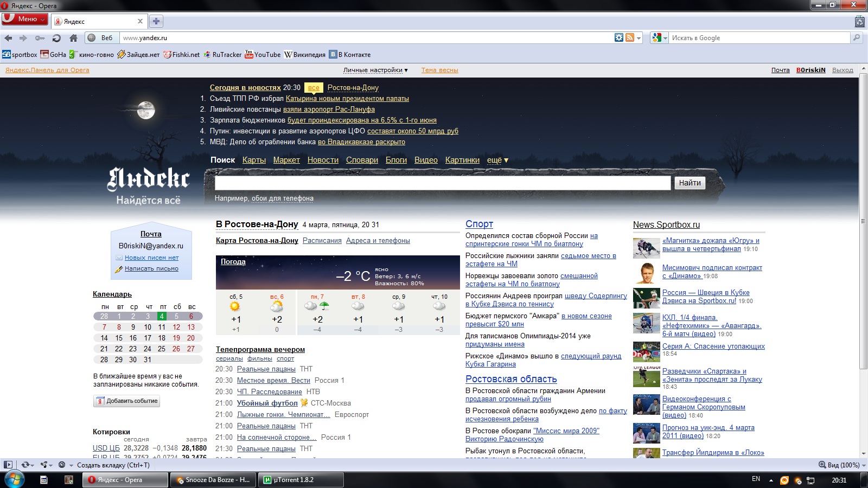Open the YouTube bookmark
The image size is (868, 488).
click(263, 54)
